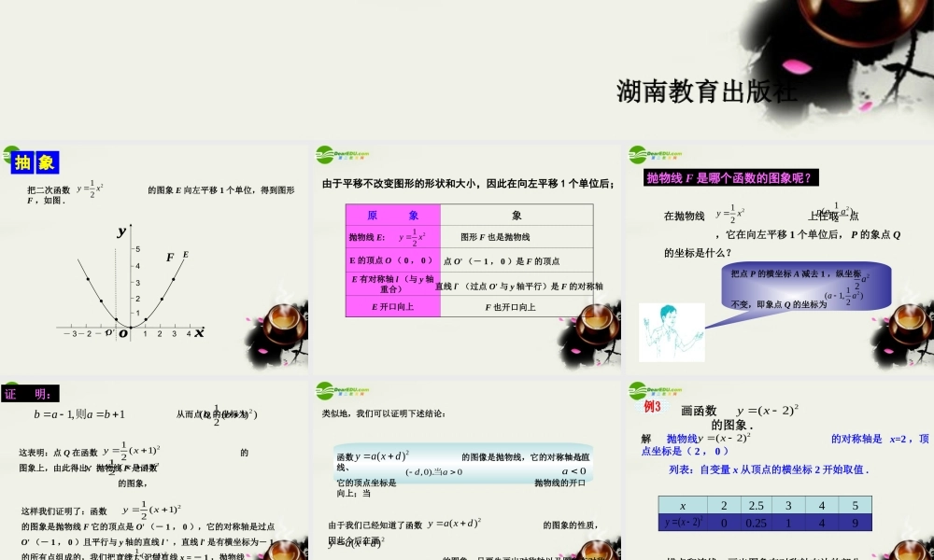Click the F label beside the parabola curve
Screen dimensions: 934x560
tap(170, 257)
